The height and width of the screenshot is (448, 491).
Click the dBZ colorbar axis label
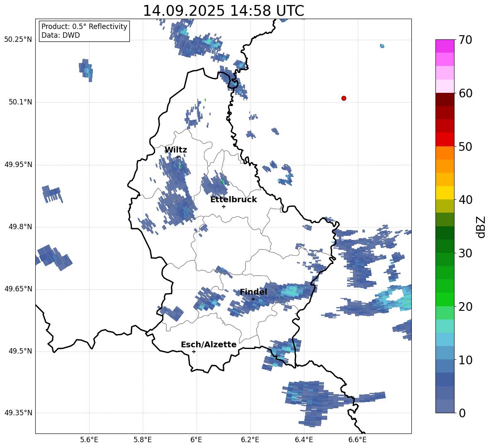coord(481,227)
